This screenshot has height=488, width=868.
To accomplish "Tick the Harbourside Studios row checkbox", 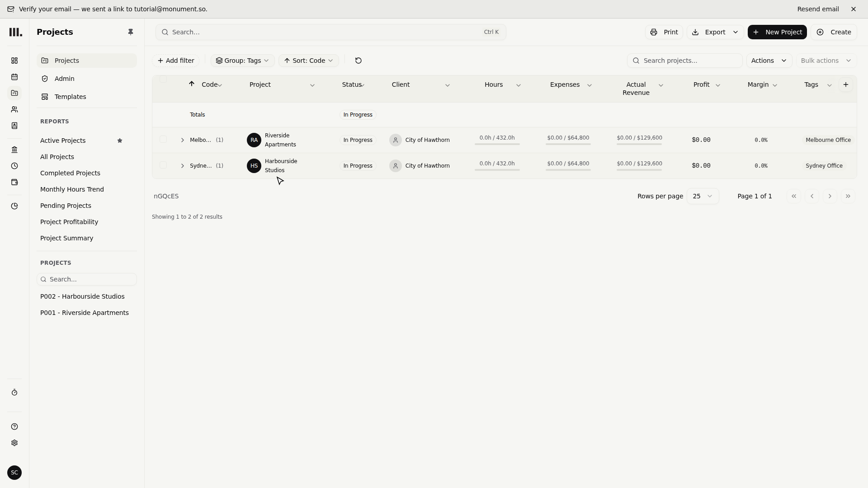I will tap(163, 165).
